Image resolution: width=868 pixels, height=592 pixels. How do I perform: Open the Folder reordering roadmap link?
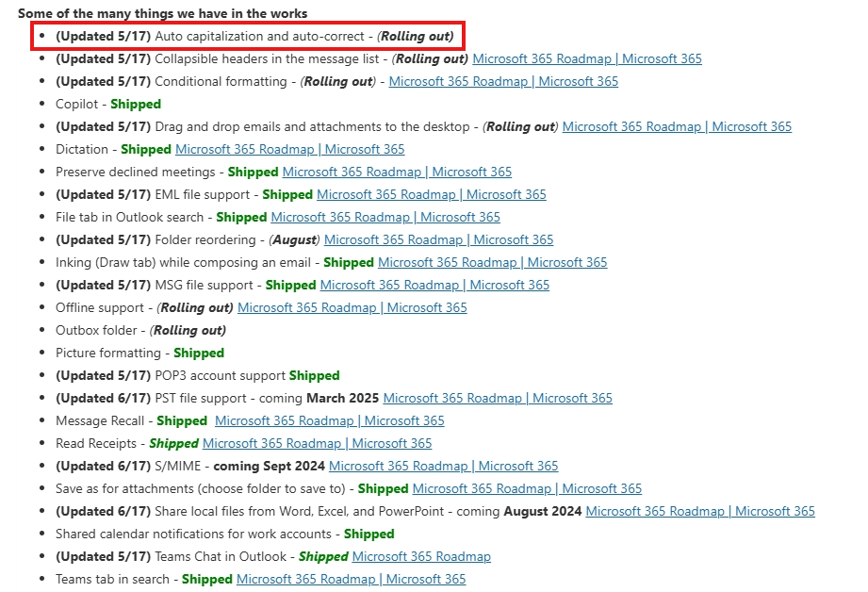coord(438,239)
